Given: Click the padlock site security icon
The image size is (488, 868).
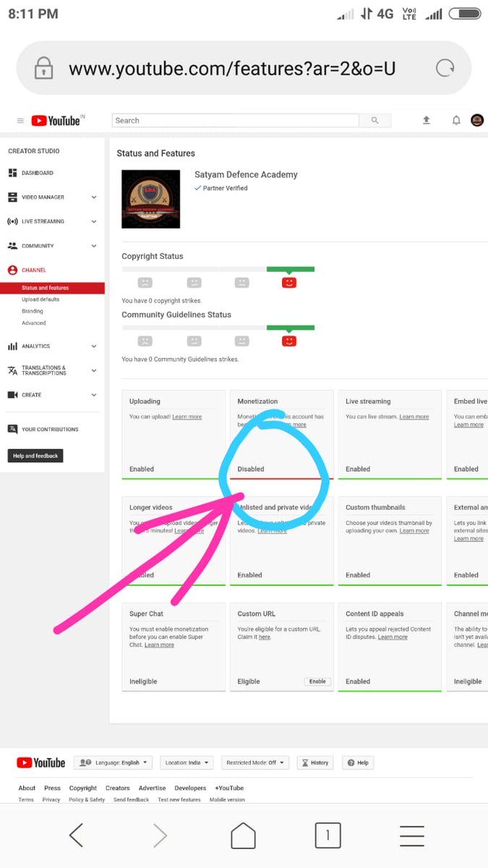Looking at the screenshot, I should (x=43, y=68).
